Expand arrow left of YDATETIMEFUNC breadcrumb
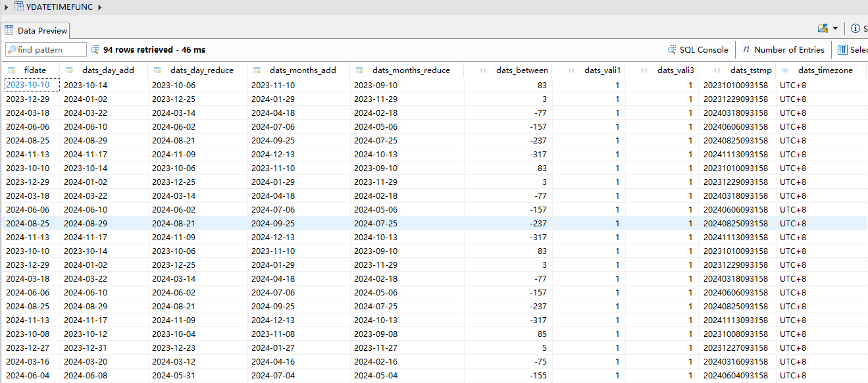 point(6,7)
